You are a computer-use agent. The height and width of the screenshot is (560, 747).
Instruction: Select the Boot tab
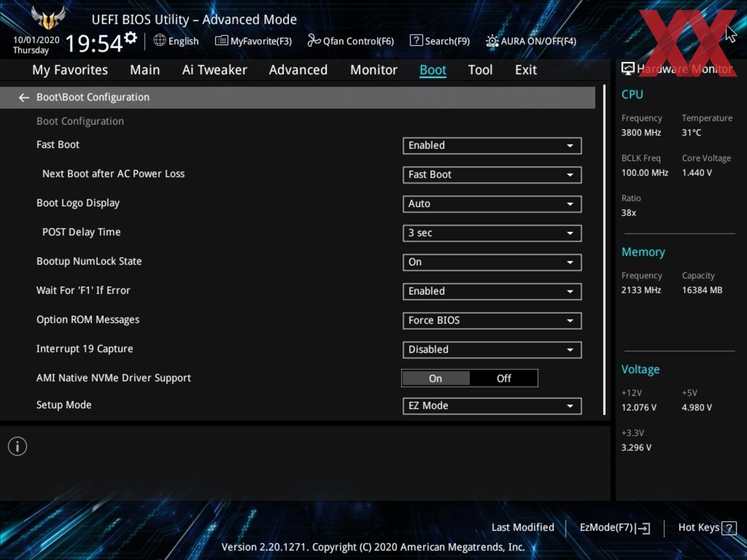pos(433,70)
